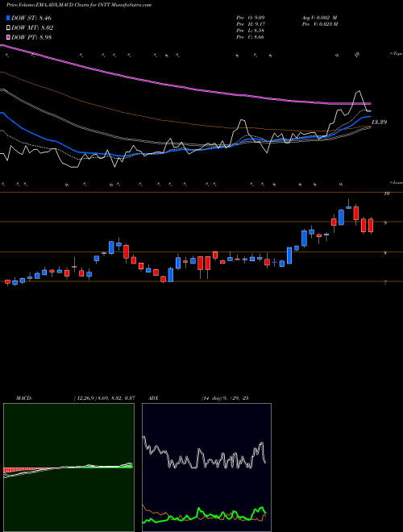Click the price axis label 10
This screenshot has width=403, height=532.
point(386,193)
